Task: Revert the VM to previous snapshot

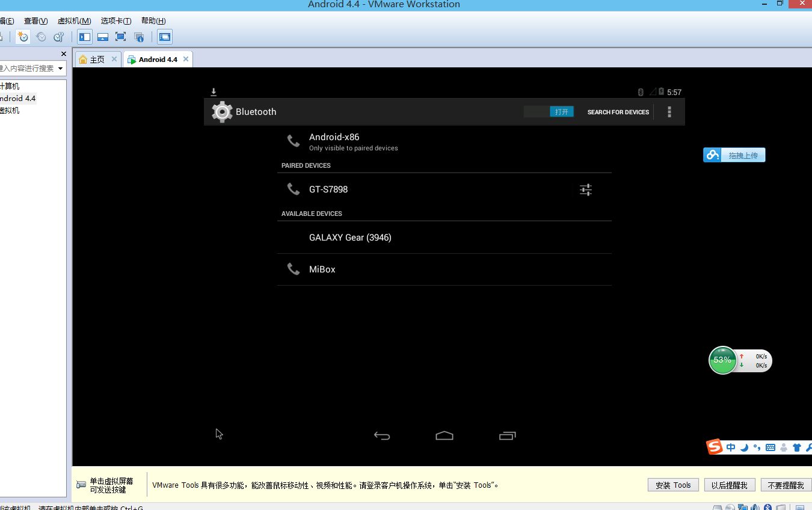Action: click(x=41, y=37)
